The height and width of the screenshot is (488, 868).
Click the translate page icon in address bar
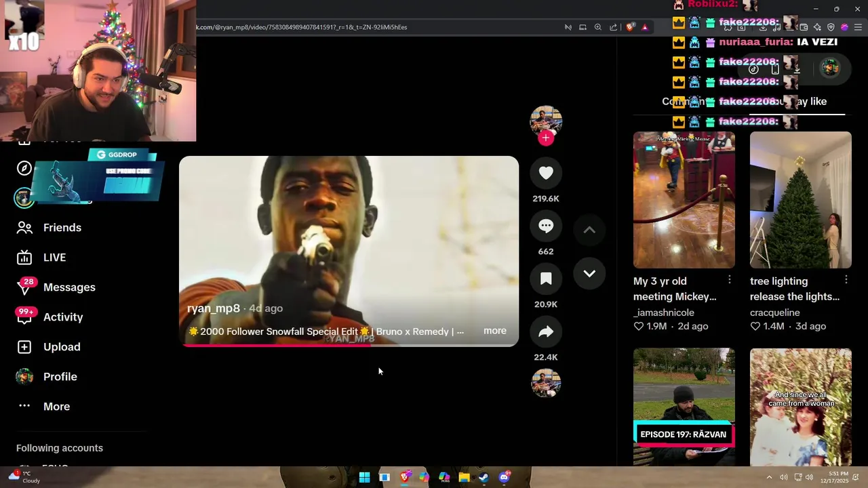pyautogui.click(x=568, y=27)
